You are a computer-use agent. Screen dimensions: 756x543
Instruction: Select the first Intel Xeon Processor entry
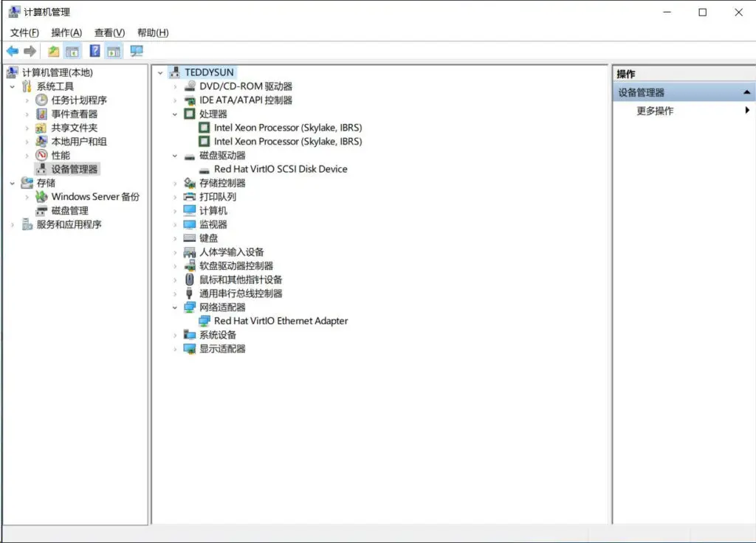tap(288, 128)
